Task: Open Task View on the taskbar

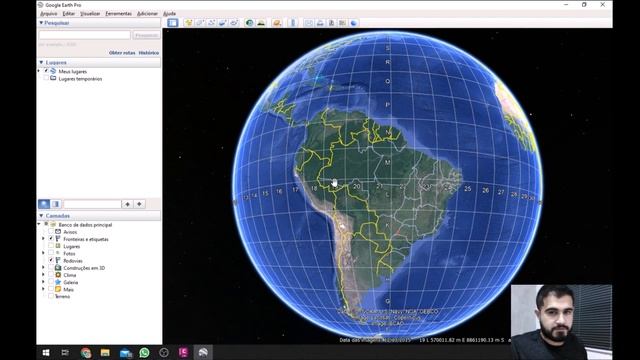Action: tap(65, 353)
